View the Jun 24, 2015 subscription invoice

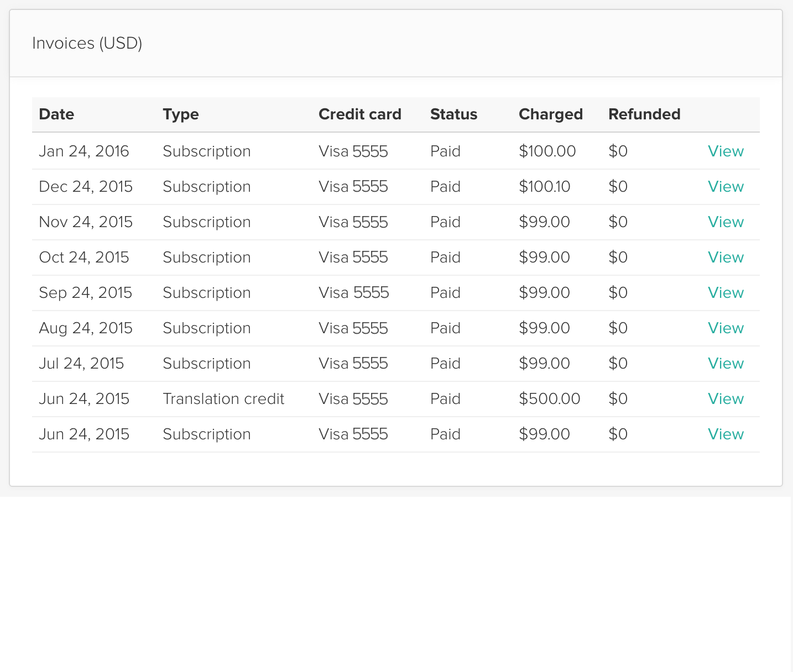[725, 434]
